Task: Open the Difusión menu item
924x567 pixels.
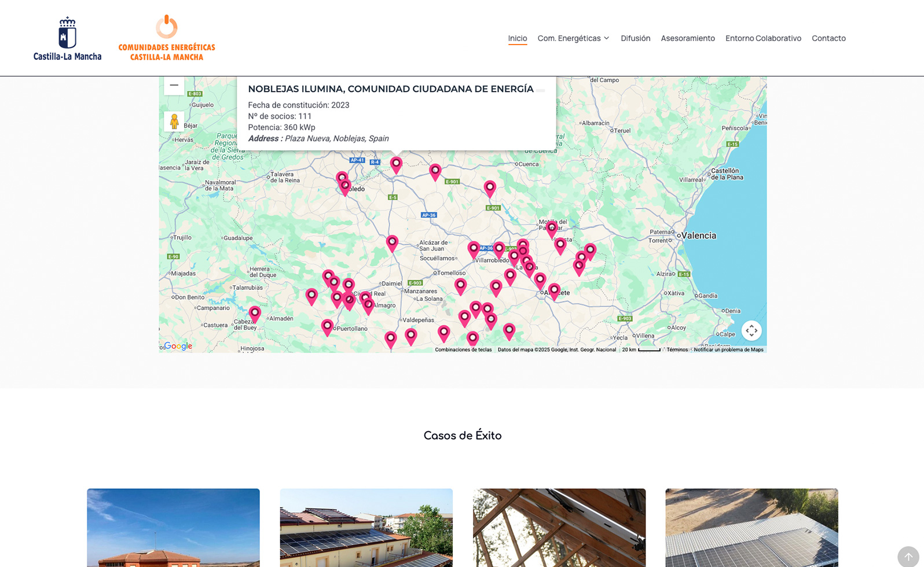Action: point(635,38)
